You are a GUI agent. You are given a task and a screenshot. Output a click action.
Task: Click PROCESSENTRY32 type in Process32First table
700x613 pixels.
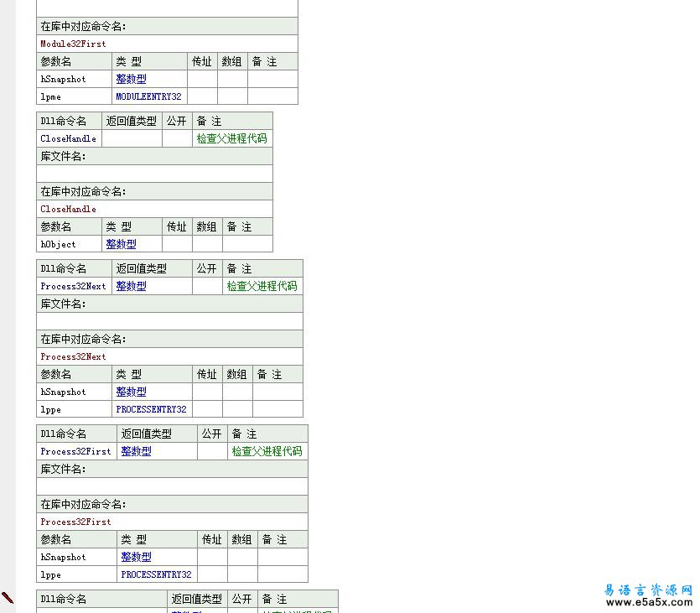(x=156, y=574)
